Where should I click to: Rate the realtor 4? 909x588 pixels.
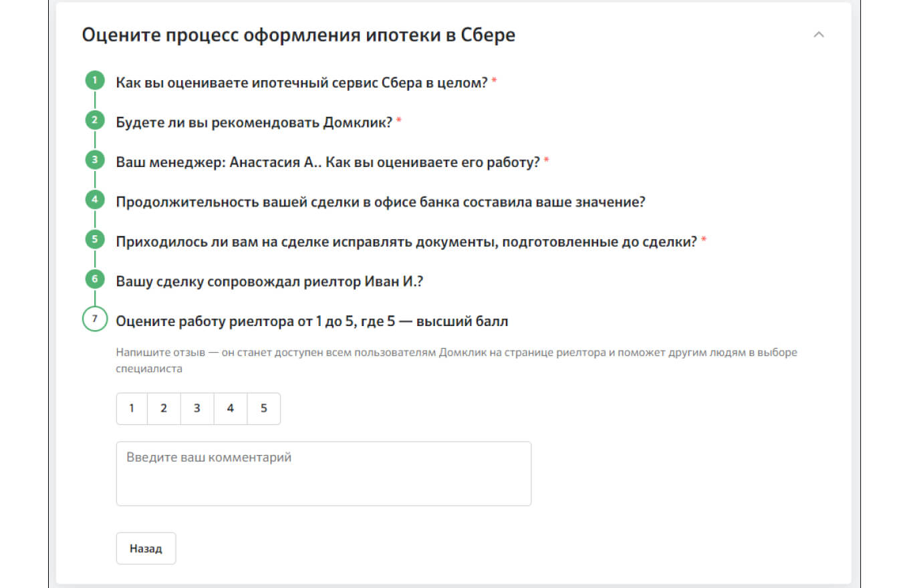tap(231, 408)
